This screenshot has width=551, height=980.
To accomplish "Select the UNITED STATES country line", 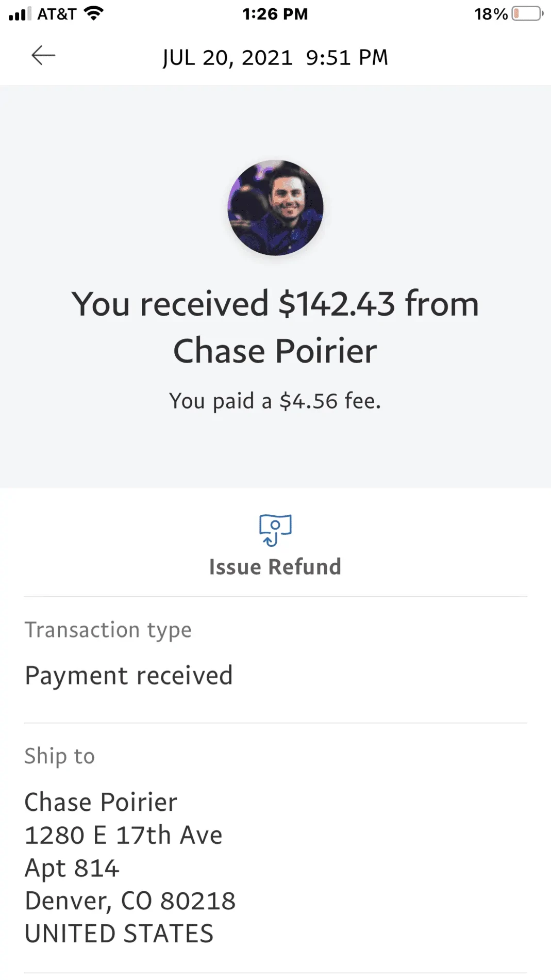I will pos(119,934).
